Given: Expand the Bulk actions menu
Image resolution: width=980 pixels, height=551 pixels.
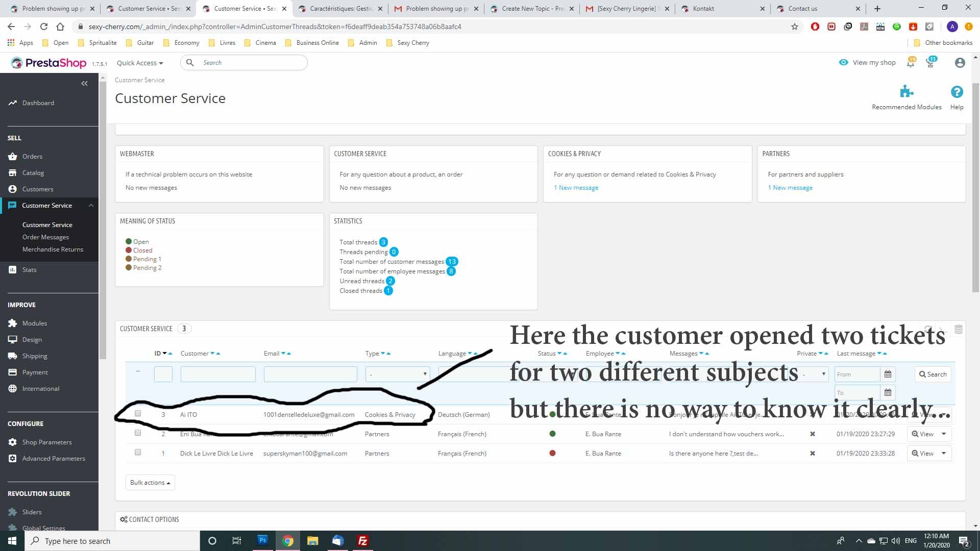Looking at the screenshot, I should coord(150,482).
